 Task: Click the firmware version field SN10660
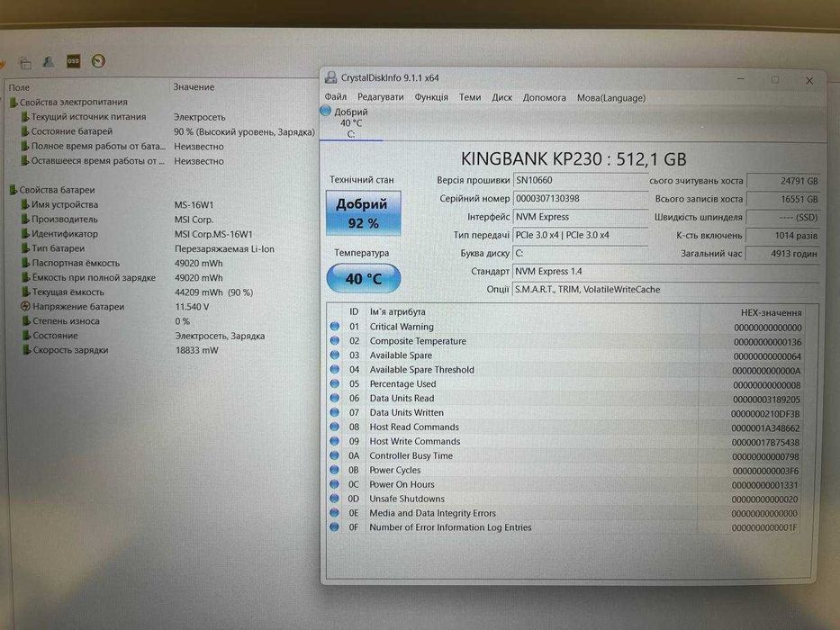pyautogui.click(x=580, y=181)
